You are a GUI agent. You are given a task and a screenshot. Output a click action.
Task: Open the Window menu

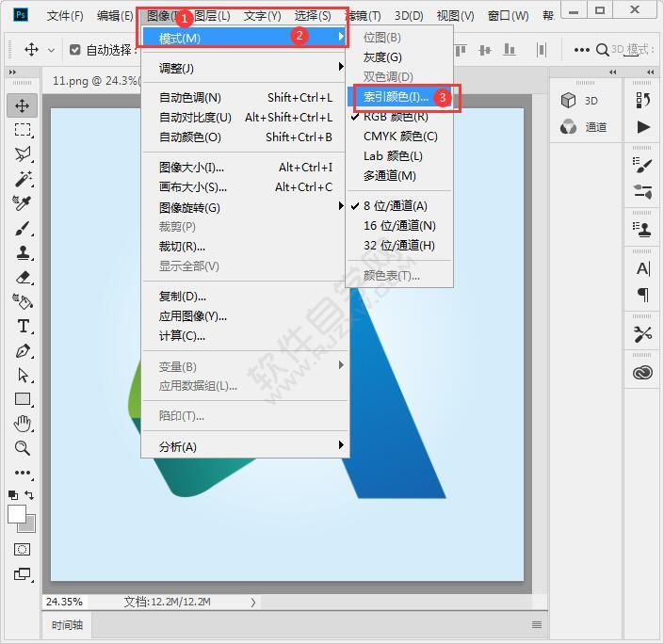508,16
